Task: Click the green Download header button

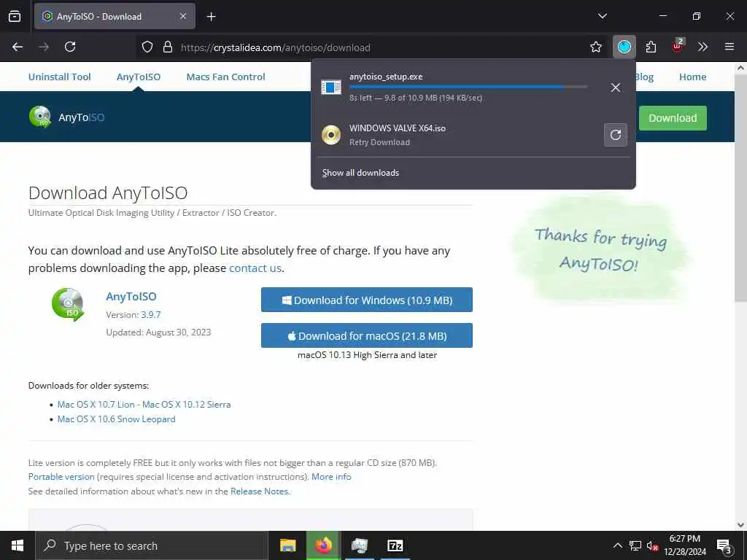Action: pyautogui.click(x=673, y=118)
